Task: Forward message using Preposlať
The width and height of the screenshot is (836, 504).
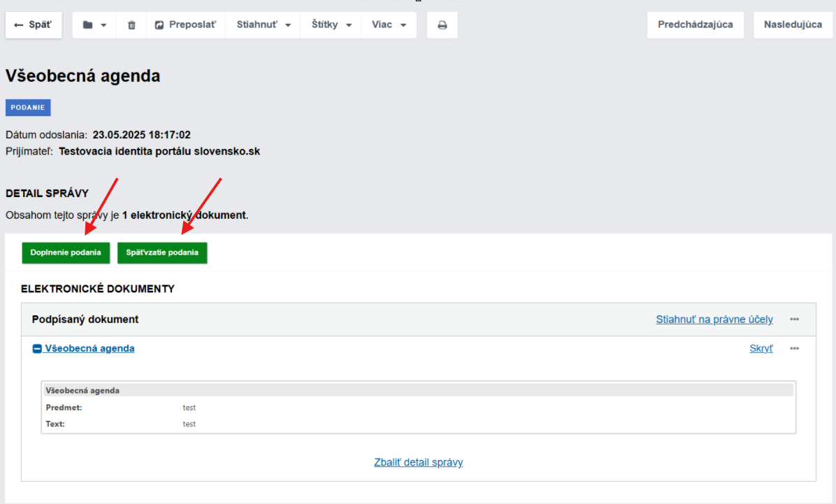Action: (x=185, y=25)
